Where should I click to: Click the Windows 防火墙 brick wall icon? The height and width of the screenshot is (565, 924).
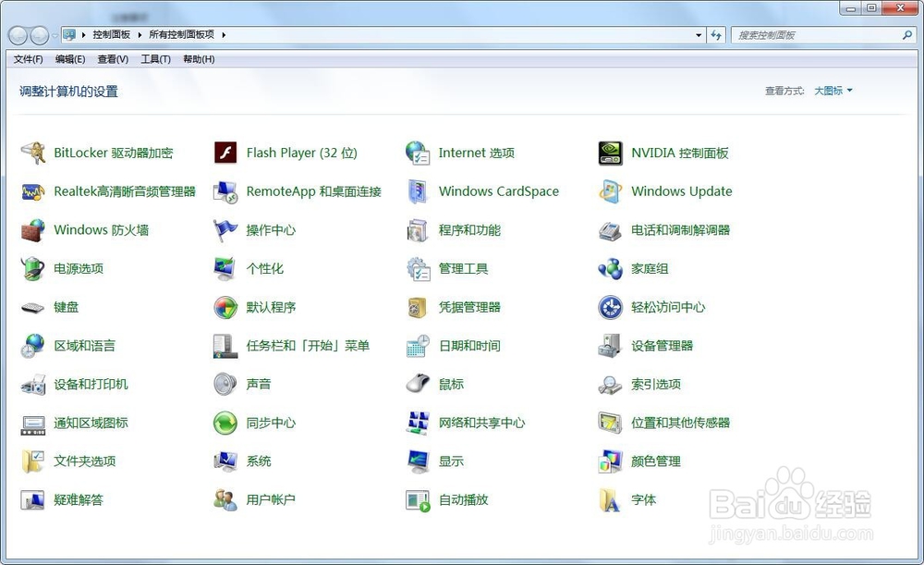coord(33,230)
